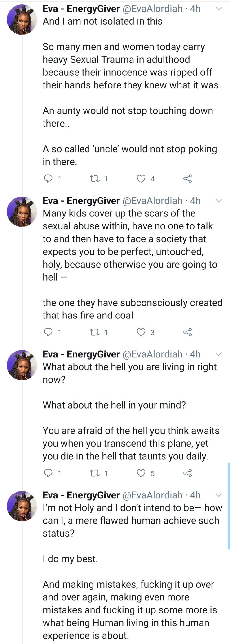Screen dimensions: 230x644
Task: Open options chevron on 'Many kids' tweet
Action: (x=219, y=200)
